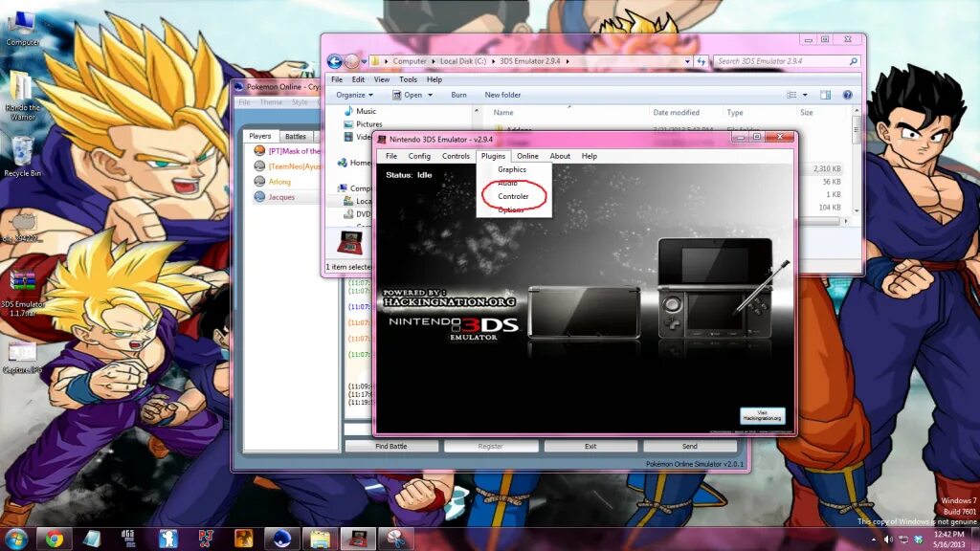Click Explorer change view icon
Viewport: 980px width, 551px height.
(791, 95)
